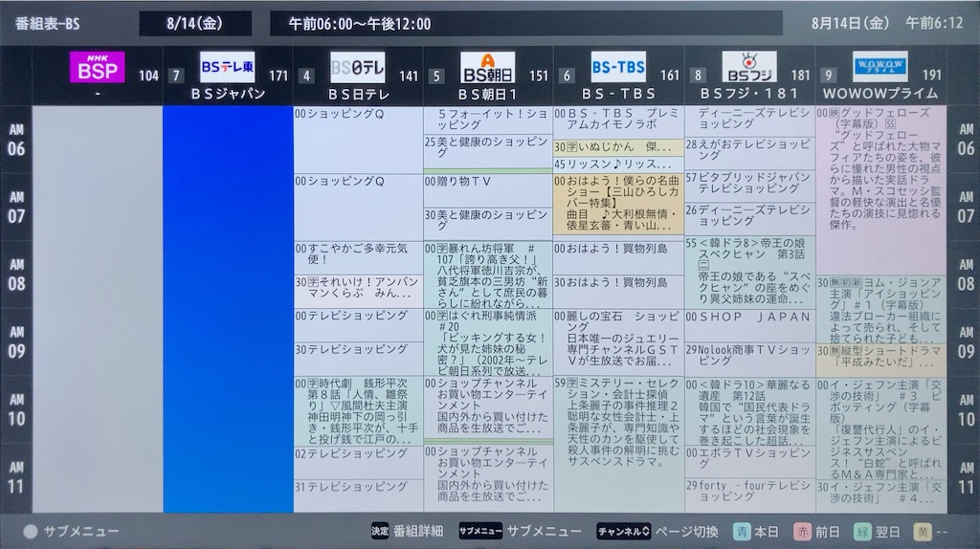
Task: Click the red 赤 前日 color key
Action: click(x=802, y=532)
